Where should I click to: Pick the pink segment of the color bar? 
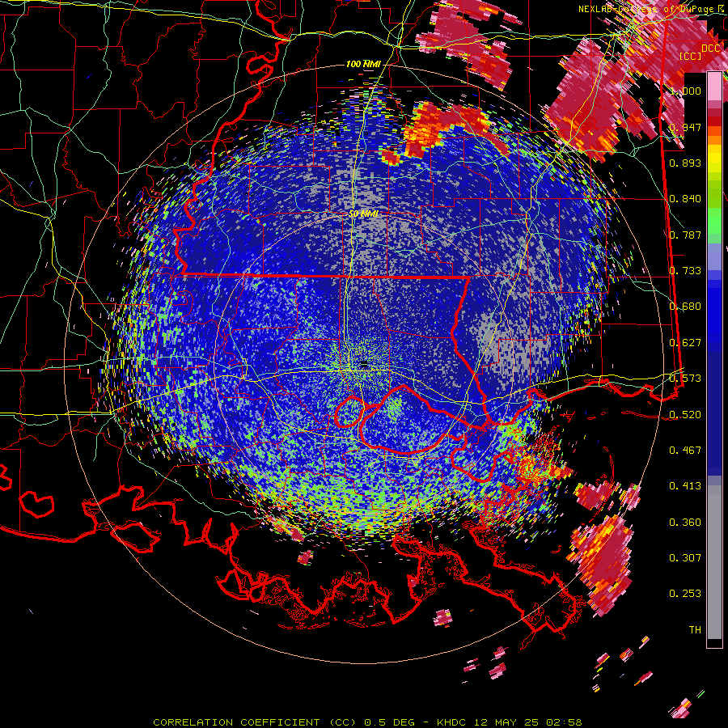pyautogui.click(x=714, y=87)
